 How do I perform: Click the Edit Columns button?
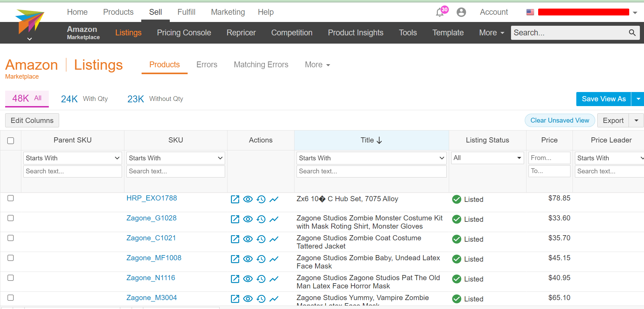coord(32,121)
